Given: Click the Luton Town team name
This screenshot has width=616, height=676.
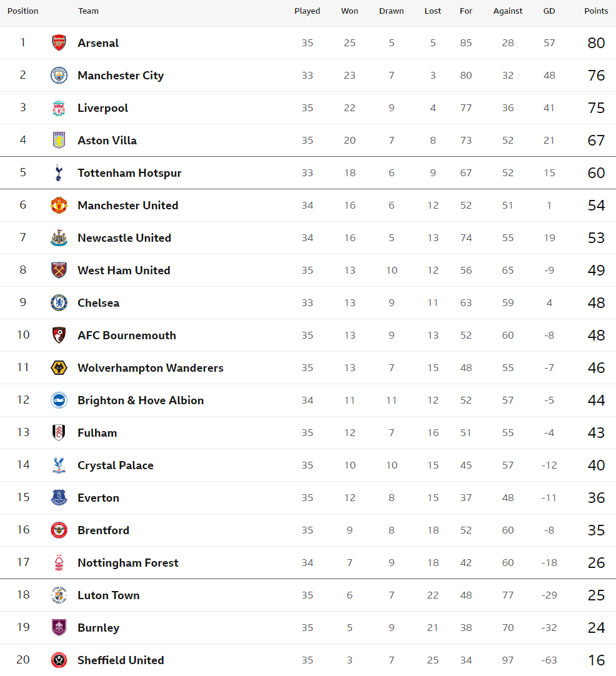Looking at the screenshot, I should point(109,595).
